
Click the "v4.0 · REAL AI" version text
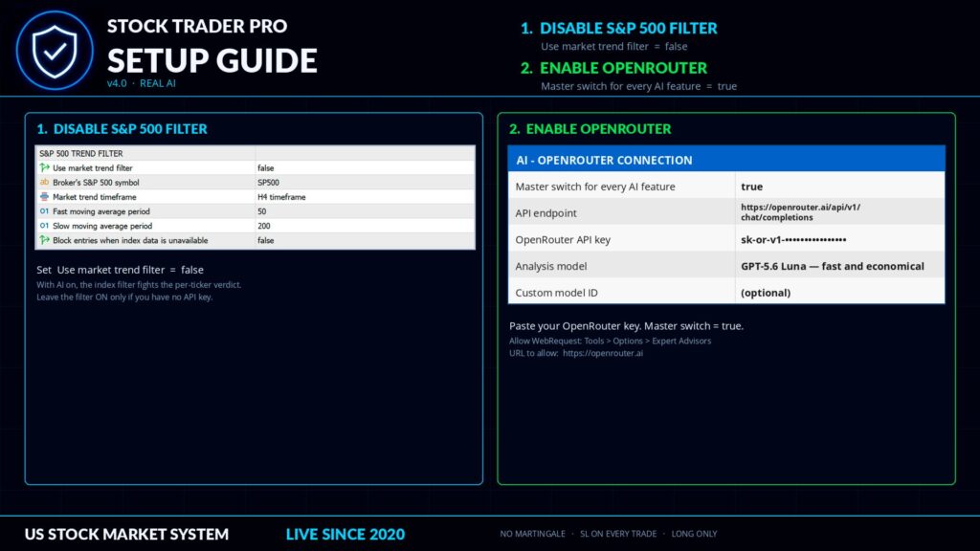pyautogui.click(x=142, y=83)
